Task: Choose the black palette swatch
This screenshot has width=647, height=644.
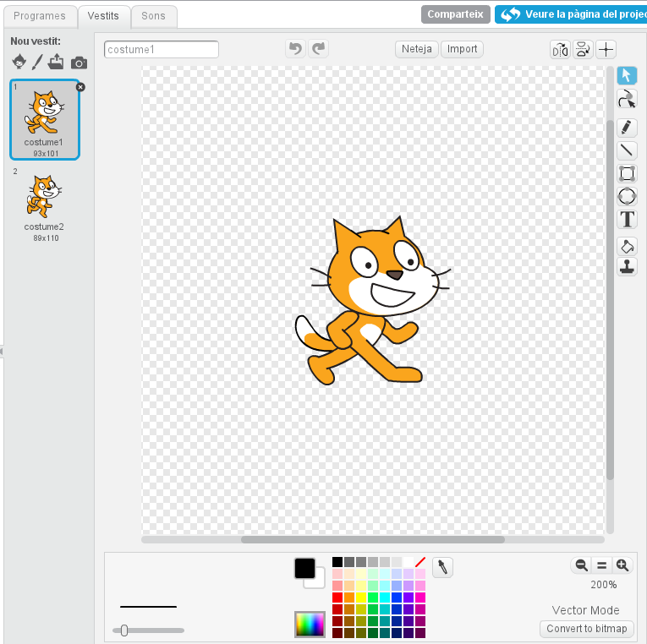Action: [337, 562]
